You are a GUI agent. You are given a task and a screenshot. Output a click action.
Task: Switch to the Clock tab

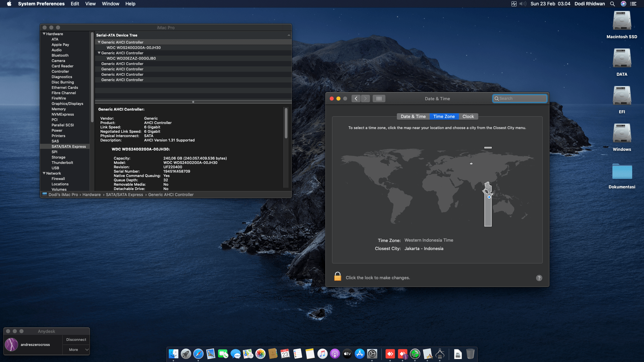[468, 117]
